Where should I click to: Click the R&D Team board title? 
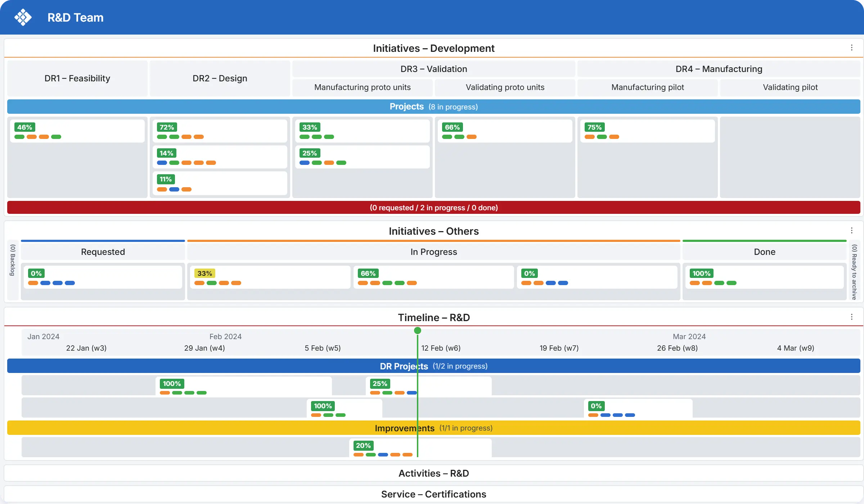pos(76,17)
